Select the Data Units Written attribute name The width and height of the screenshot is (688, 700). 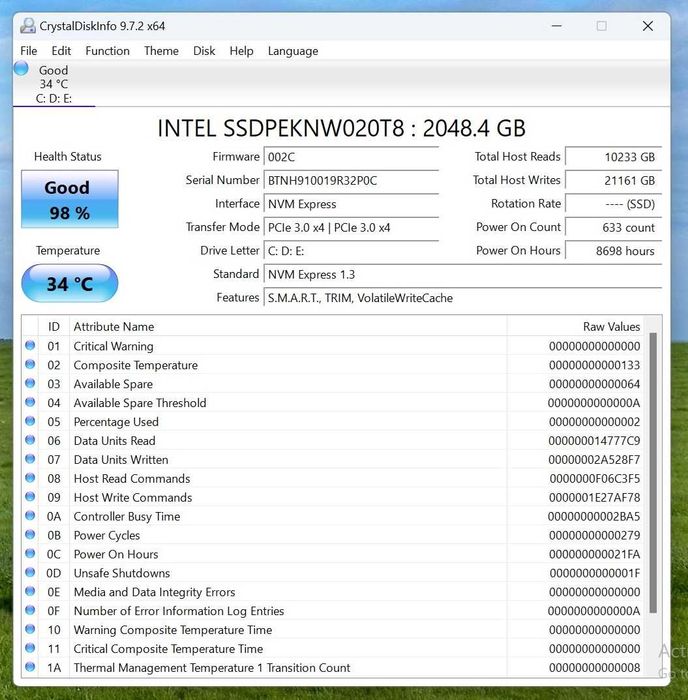121,460
